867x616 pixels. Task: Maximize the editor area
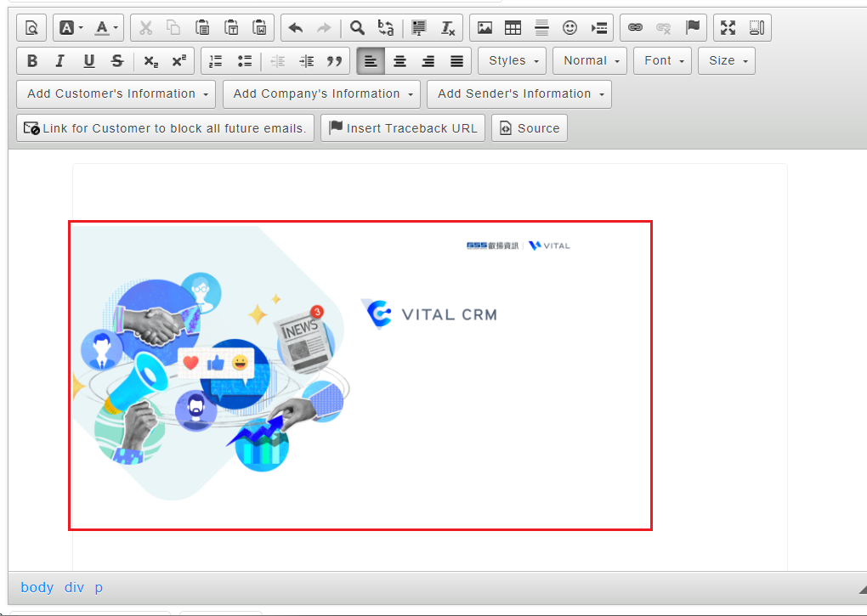tap(728, 28)
